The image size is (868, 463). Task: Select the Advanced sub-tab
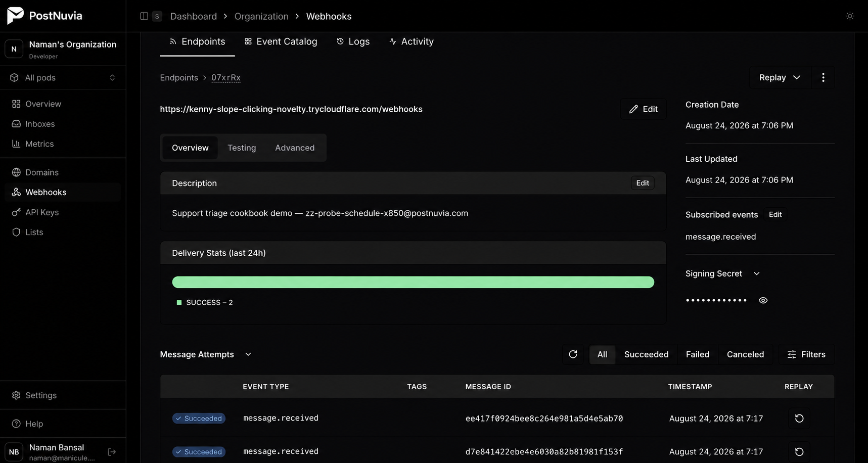pos(295,148)
